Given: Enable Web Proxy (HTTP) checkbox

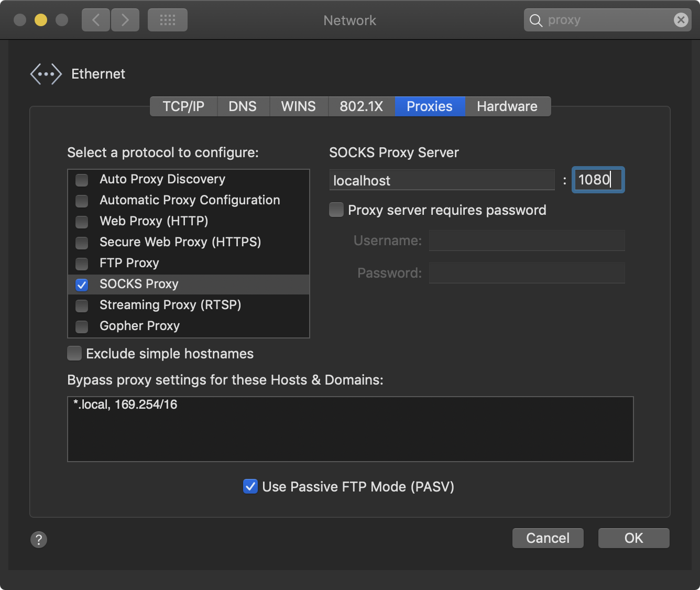Looking at the screenshot, I should 82,222.
